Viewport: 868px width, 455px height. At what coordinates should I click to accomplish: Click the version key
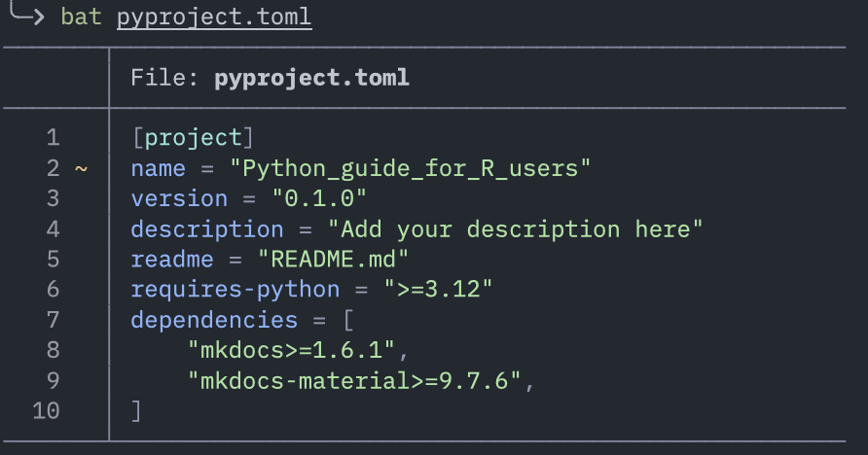[179, 198]
